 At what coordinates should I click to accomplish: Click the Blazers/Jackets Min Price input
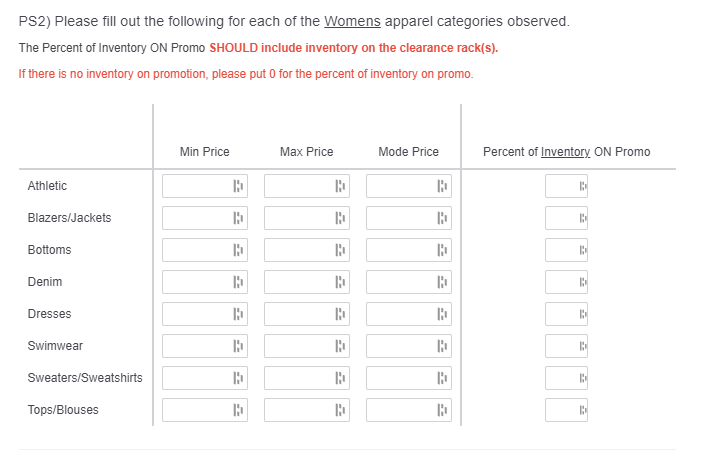[194, 218]
